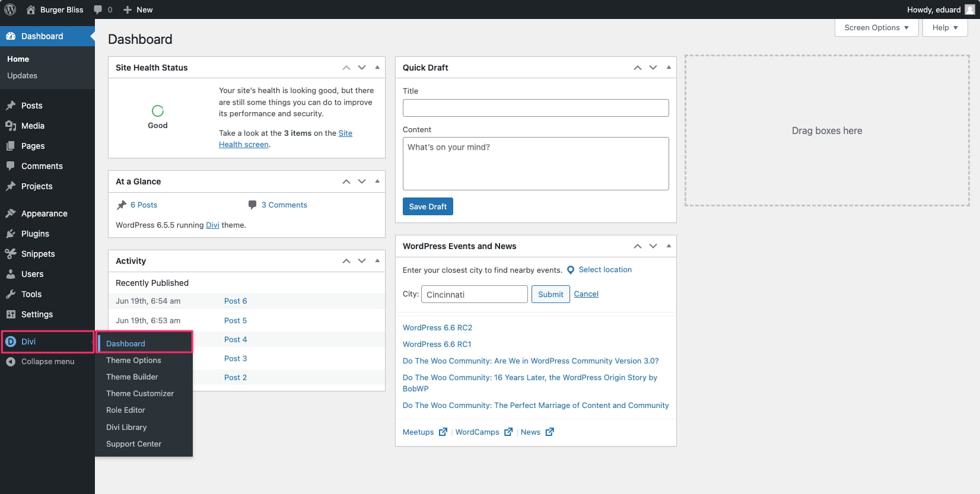Open the Help dropdown tab
980x494 pixels.
coord(944,28)
